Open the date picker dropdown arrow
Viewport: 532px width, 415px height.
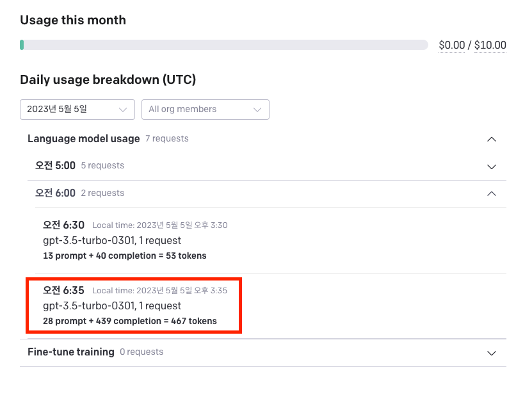click(x=124, y=110)
